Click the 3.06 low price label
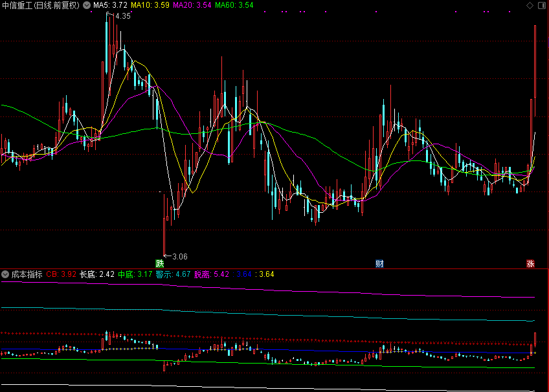This screenshot has width=549, height=392. coord(180,257)
